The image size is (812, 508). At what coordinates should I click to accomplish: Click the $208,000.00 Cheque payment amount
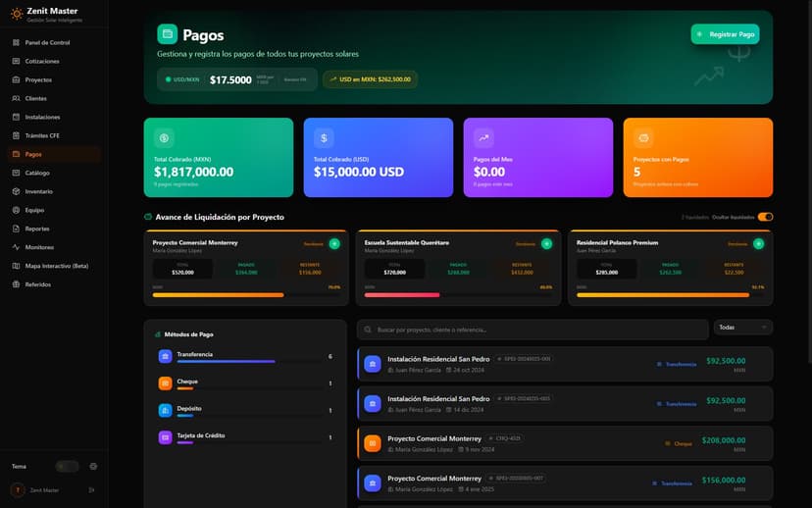tap(724, 440)
